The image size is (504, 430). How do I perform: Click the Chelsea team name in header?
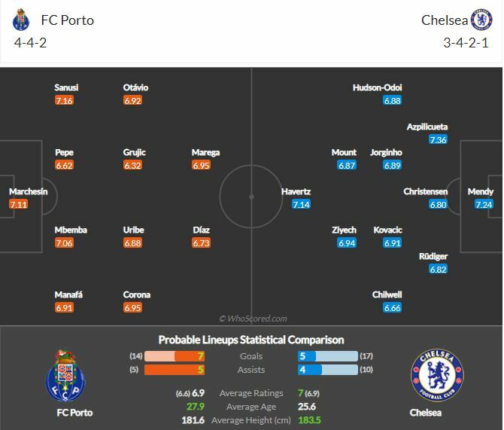coord(445,20)
